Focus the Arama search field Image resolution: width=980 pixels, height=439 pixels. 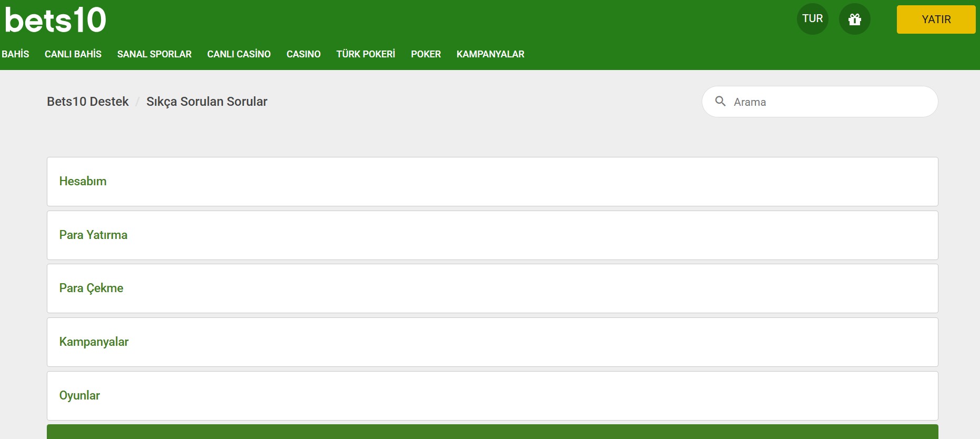pos(820,102)
